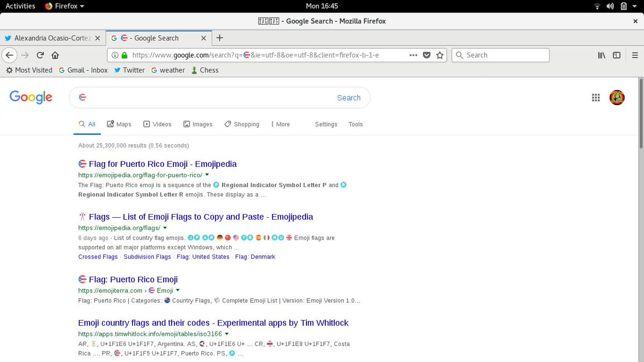Open the Firefox home page icon
The height and width of the screenshot is (362, 644).
(55, 55)
